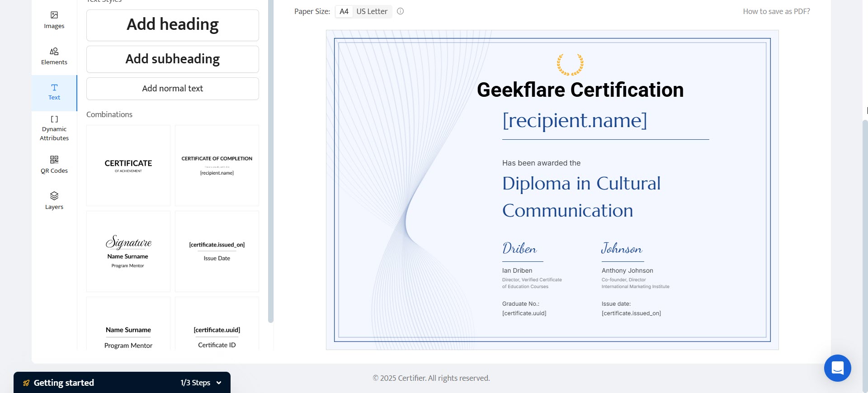Image resolution: width=868 pixels, height=393 pixels.
Task: Choose A4 paper size
Action: 344,11
